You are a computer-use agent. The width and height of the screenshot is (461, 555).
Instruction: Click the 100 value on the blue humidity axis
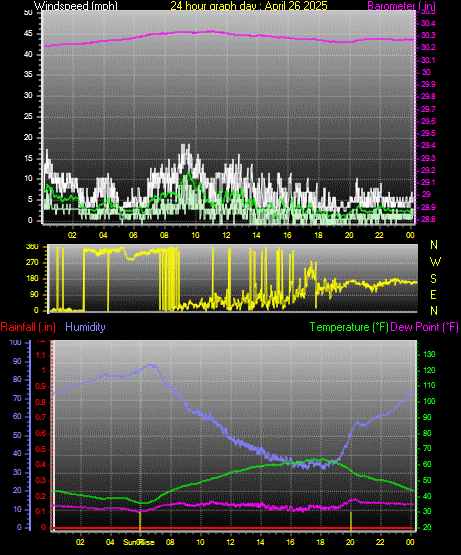(x=16, y=342)
